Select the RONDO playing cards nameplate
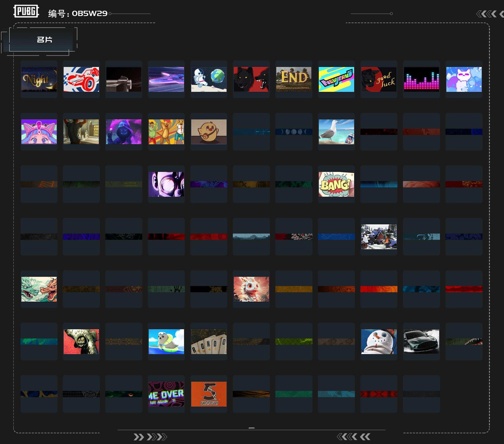Image resolution: width=504 pixels, height=444 pixels. click(x=209, y=341)
